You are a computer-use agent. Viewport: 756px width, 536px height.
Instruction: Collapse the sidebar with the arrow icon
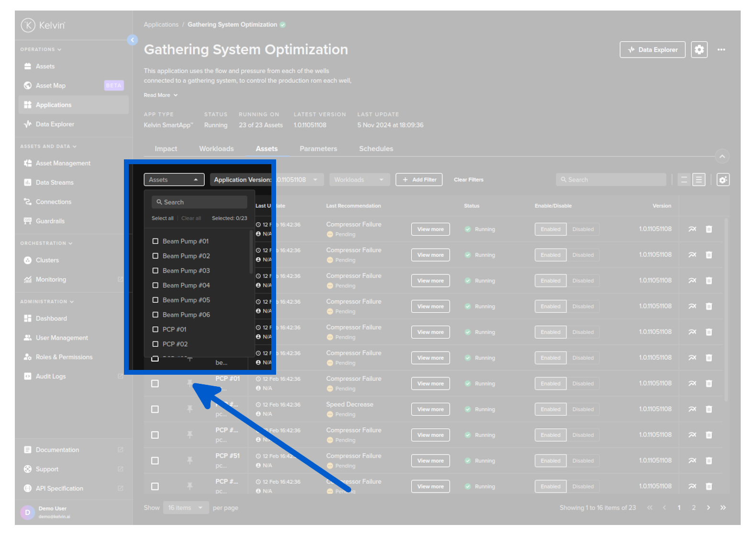pyautogui.click(x=133, y=40)
